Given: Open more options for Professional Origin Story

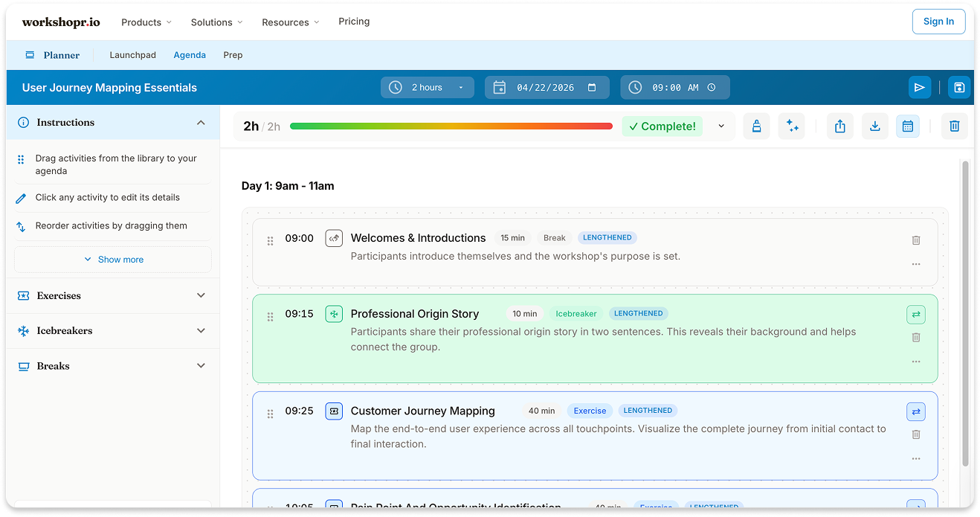Looking at the screenshot, I should 916,362.
